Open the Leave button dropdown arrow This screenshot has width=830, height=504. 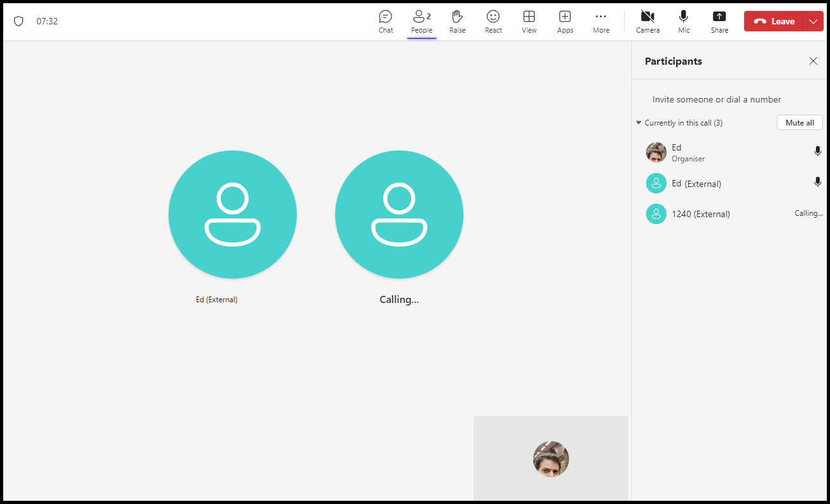(813, 21)
